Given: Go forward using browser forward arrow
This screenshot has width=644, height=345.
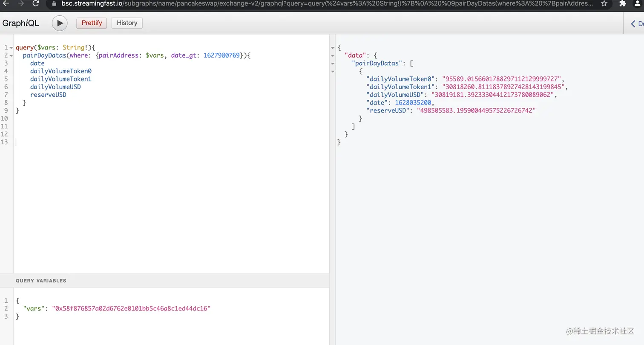Looking at the screenshot, I should click(20, 4).
